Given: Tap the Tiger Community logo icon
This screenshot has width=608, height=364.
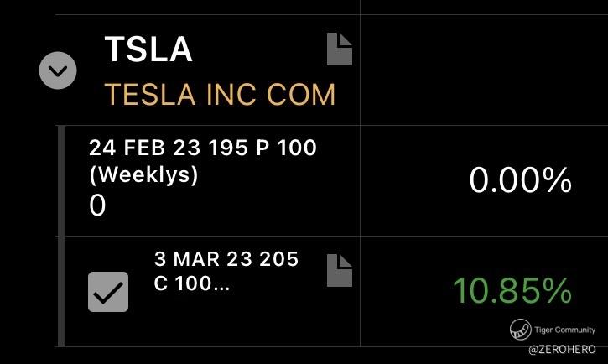Looking at the screenshot, I should [x=521, y=330].
